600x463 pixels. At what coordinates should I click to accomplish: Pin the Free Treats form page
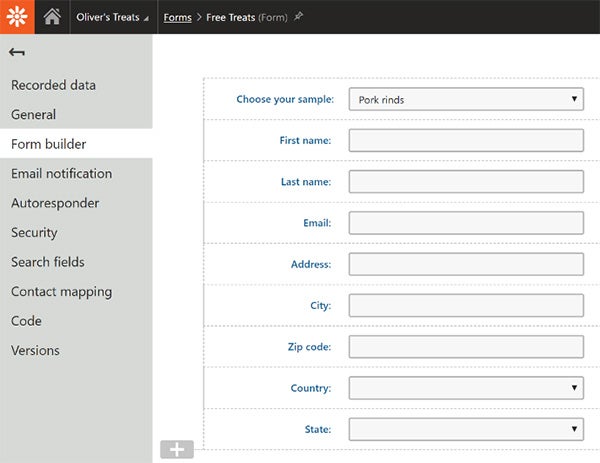[x=298, y=17]
